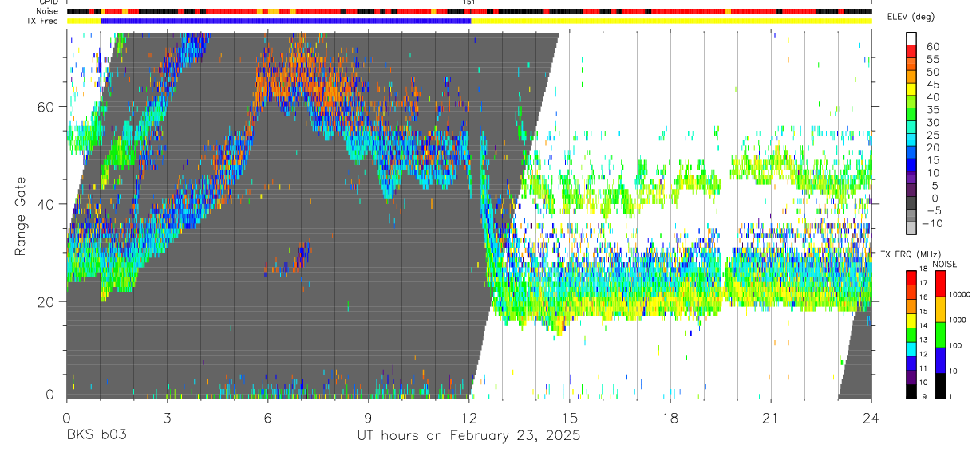Click the x-axis tick label '21'
980x452 pixels.
[x=771, y=418]
